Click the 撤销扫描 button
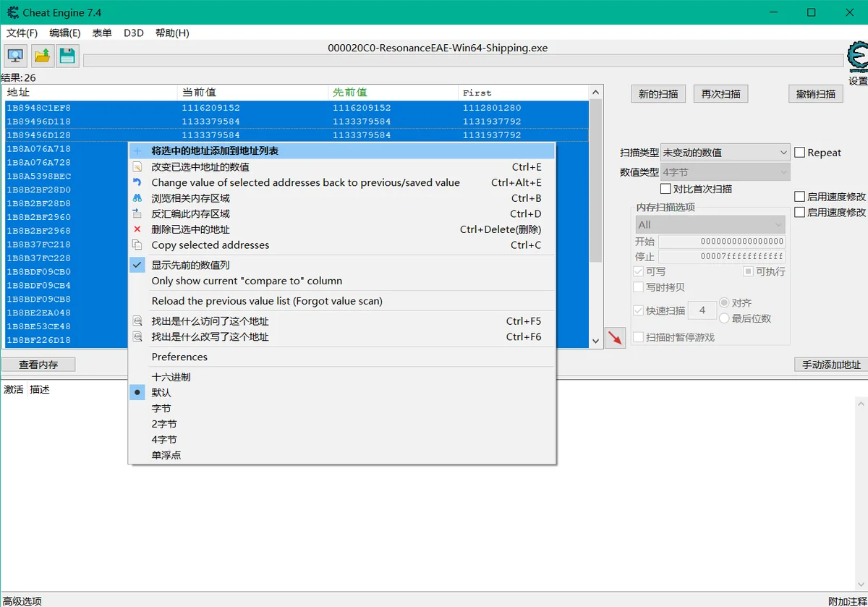Screen dimensions: 868x607 coord(816,94)
